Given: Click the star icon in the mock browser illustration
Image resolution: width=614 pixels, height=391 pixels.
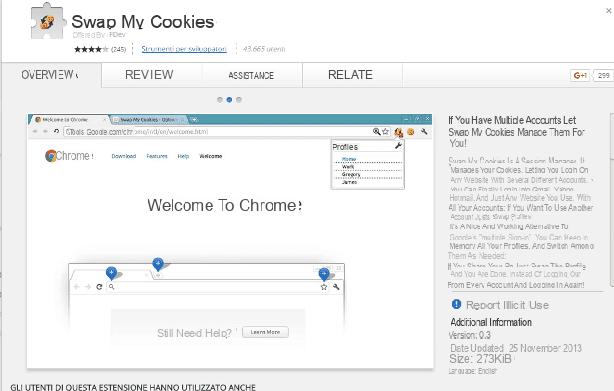Looking at the screenshot, I should point(324,287).
